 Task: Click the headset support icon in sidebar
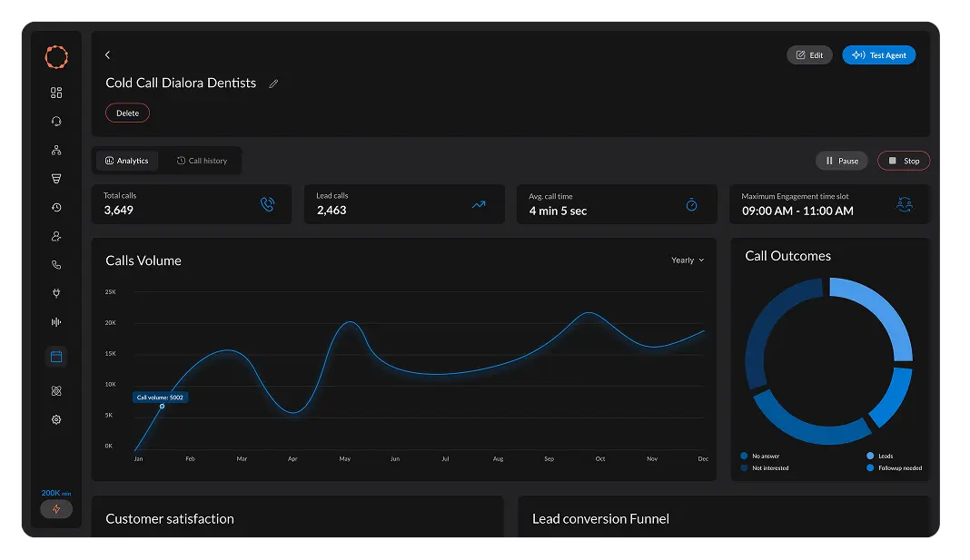[x=56, y=122]
